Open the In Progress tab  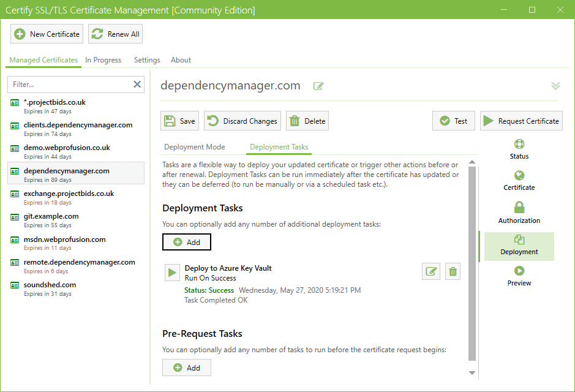(x=103, y=60)
